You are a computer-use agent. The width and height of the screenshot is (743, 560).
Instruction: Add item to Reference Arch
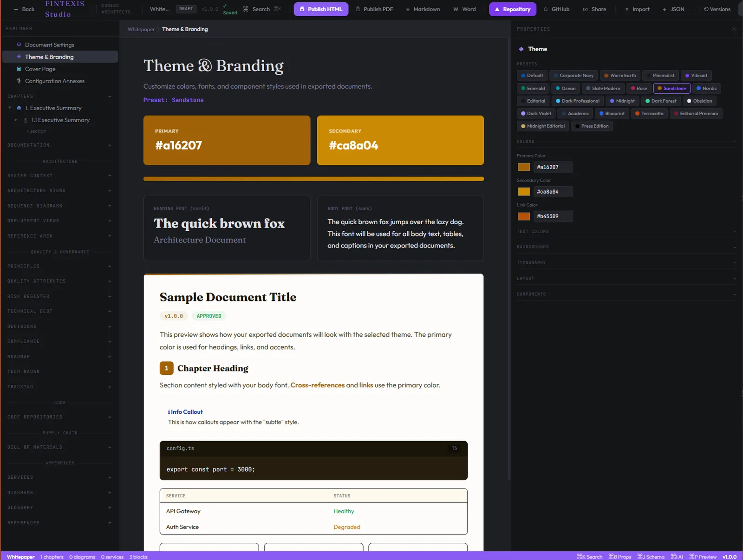[110, 236]
